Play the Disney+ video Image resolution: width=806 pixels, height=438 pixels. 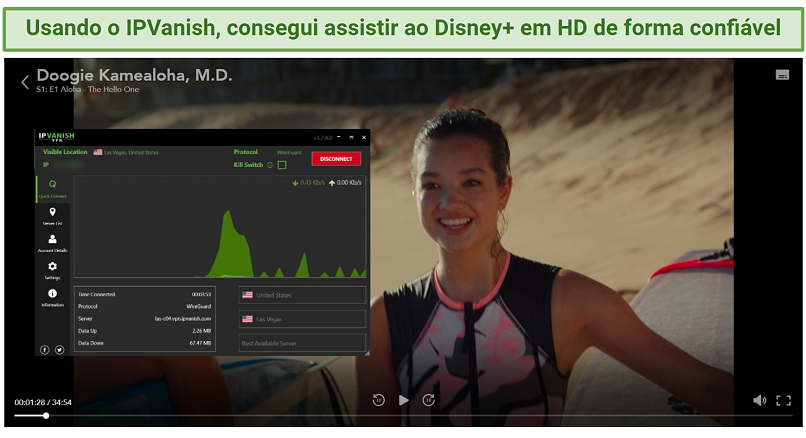(x=404, y=400)
